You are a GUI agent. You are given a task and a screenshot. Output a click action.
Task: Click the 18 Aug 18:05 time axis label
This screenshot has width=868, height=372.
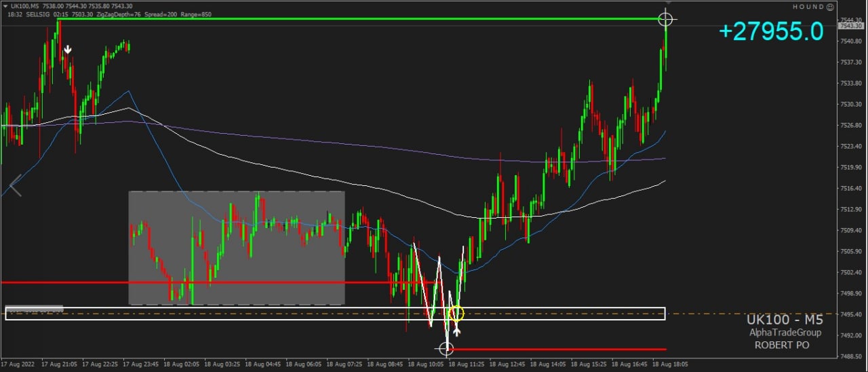click(669, 364)
